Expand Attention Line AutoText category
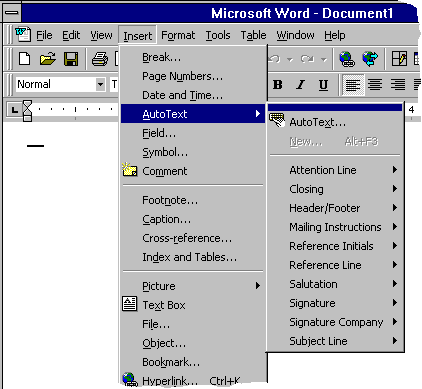Viewport: 422px width, 389px height. (336, 170)
